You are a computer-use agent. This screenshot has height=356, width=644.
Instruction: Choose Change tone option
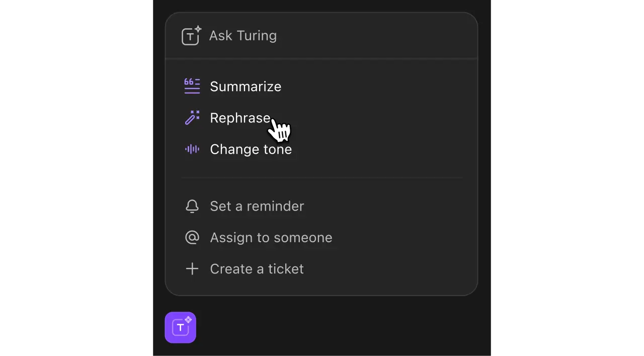coord(251,149)
